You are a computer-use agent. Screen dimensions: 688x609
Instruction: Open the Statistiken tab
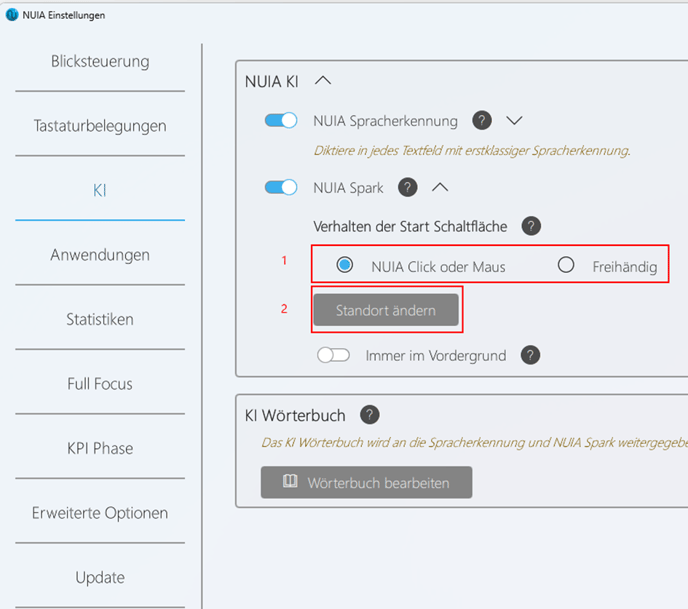[100, 319]
